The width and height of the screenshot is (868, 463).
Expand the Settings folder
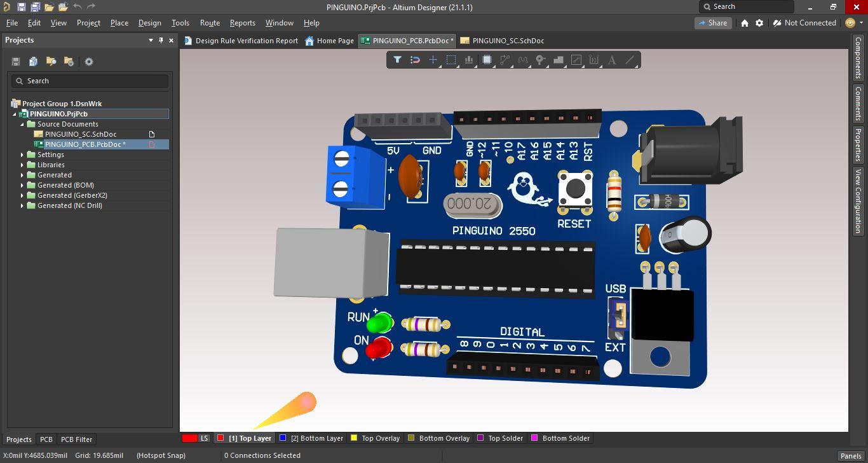pos(22,155)
